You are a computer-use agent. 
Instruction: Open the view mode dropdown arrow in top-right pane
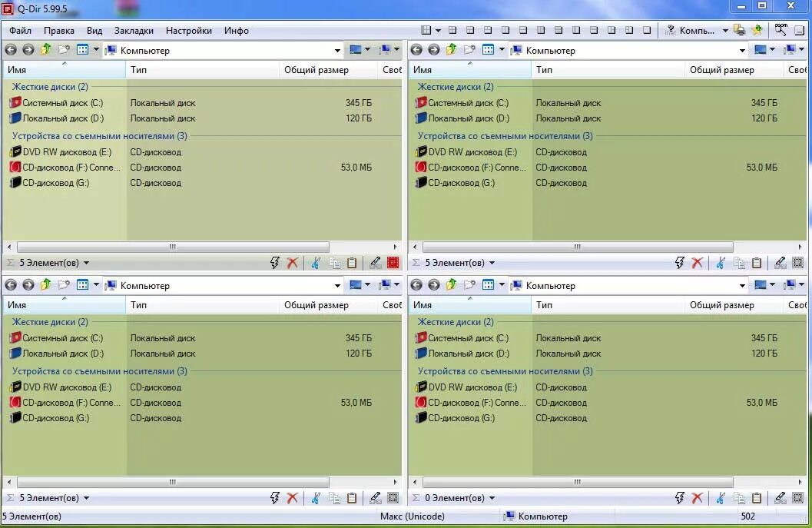(x=771, y=50)
